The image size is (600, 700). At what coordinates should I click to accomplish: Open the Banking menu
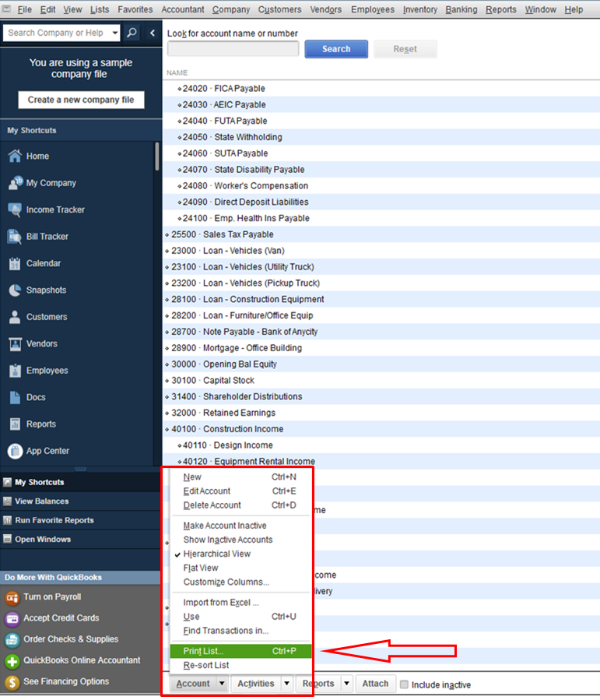pyautogui.click(x=461, y=9)
